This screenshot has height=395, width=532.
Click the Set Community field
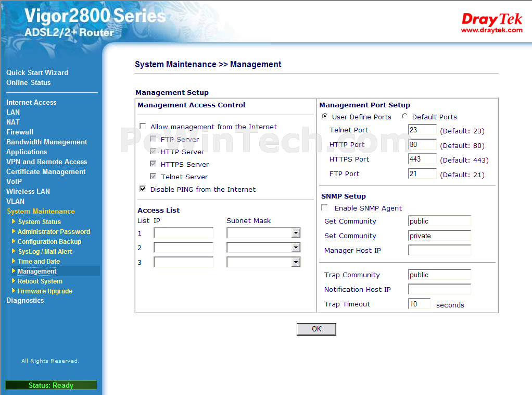click(440, 236)
